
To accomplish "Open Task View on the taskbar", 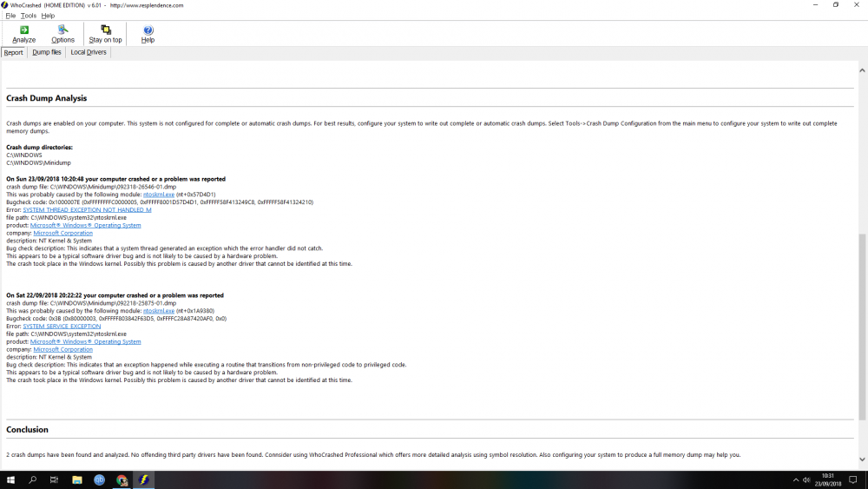I will click(54, 480).
